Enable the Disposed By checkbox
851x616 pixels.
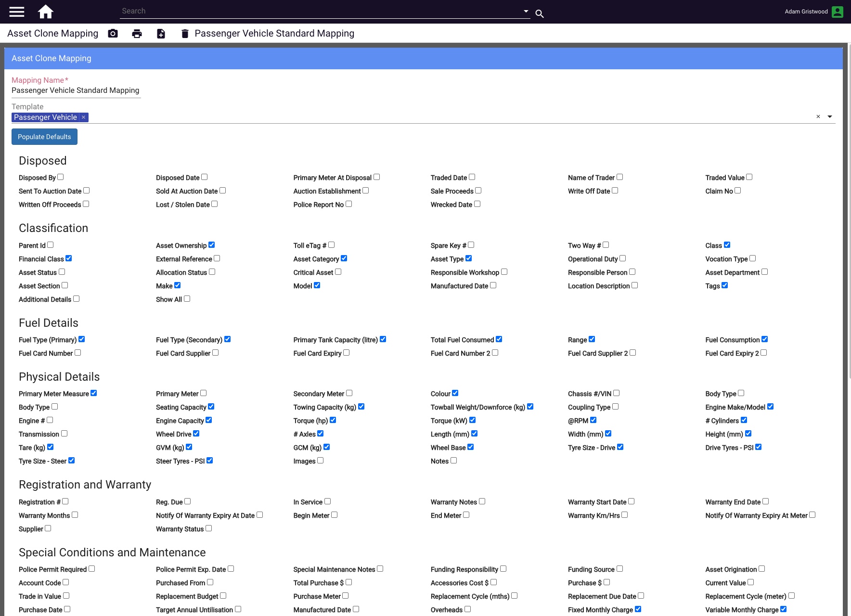[61, 177]
